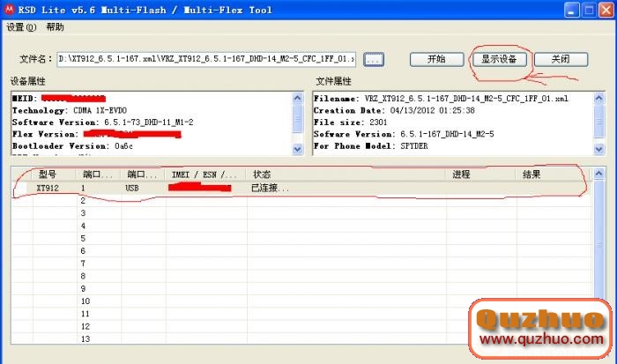Click Software Version 6.5.1-73_DHD-11_M1-2 line
This screenshot has width=617, height=364.
tap(103, 123)
